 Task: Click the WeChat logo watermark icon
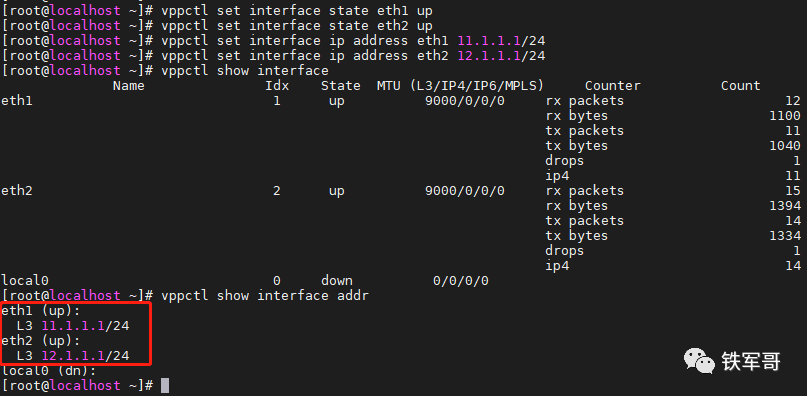(699, 360)
